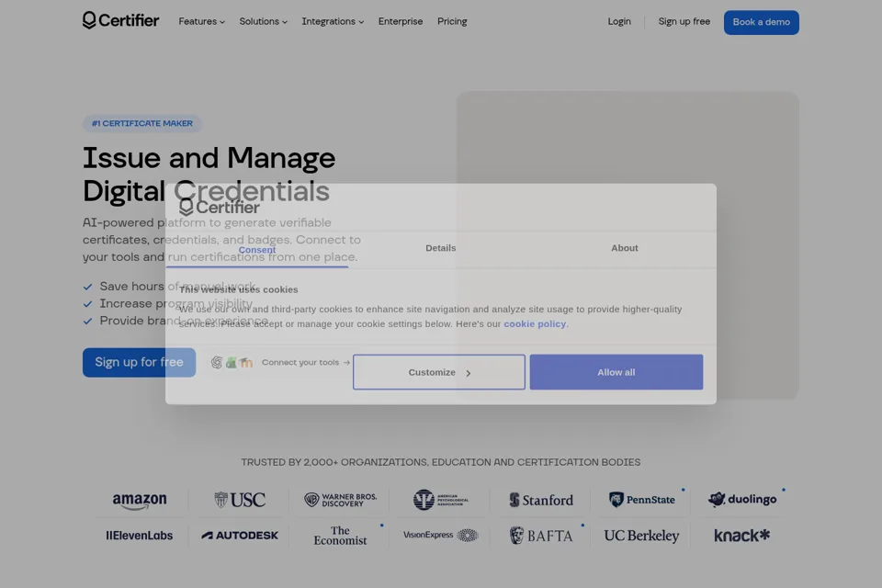Click the amazon logo
Image resolution: width=882 pixels, height=588 pixels.
tap(140, 500)
